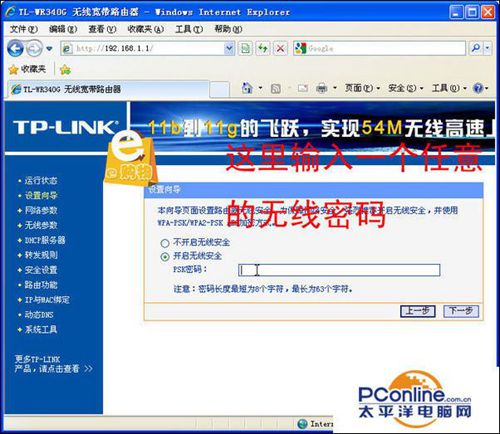Click the 上一步 button
The image size is (500, 434).
click(418, 311)
